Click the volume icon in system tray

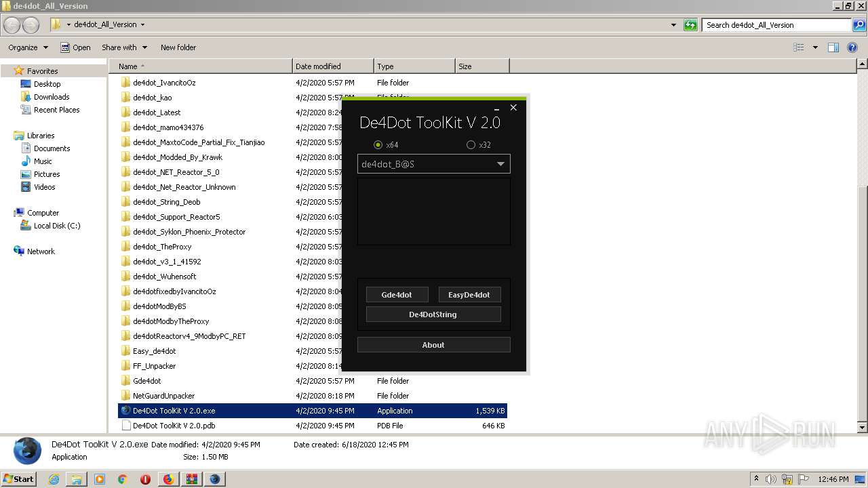[x=771, y=479]
